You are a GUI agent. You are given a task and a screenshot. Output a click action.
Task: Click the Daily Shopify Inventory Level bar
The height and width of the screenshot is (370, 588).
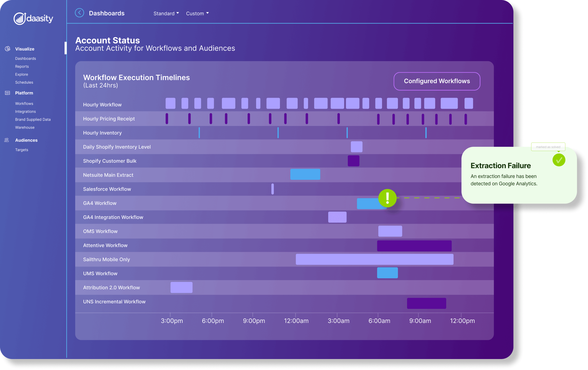point(357,147)
